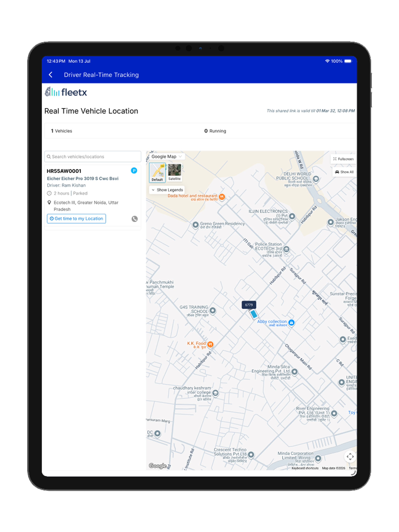This screenshot has height=532, width=399.
Task: Open K.K. Food restaurant marker
Action: pos(210,344)
